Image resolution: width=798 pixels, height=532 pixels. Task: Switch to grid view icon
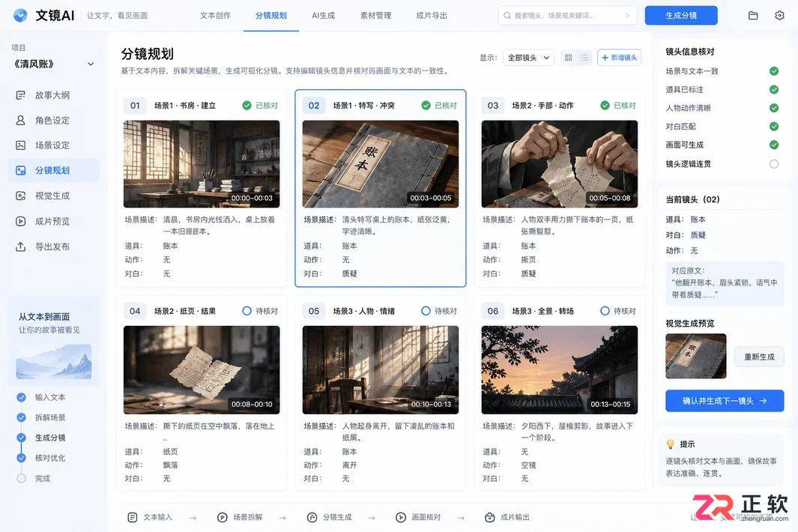coord(569,58)
